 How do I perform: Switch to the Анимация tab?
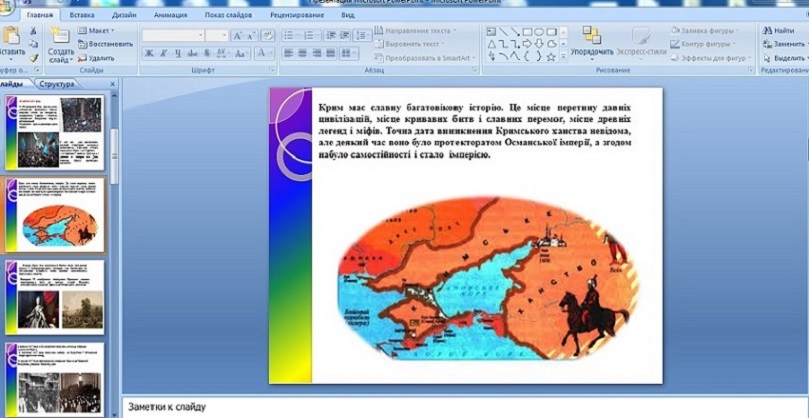click(x=170, y=15)
